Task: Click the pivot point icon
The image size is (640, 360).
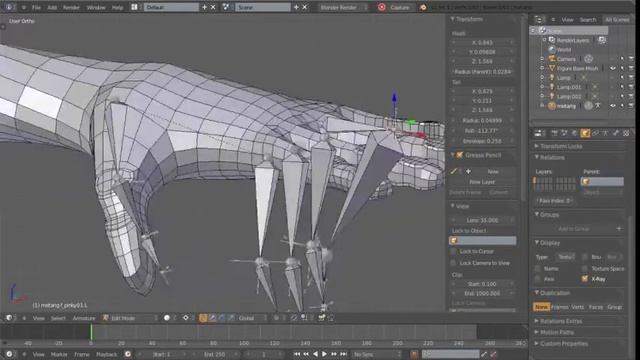Action: pyautogui.click(x=186, y=318)
